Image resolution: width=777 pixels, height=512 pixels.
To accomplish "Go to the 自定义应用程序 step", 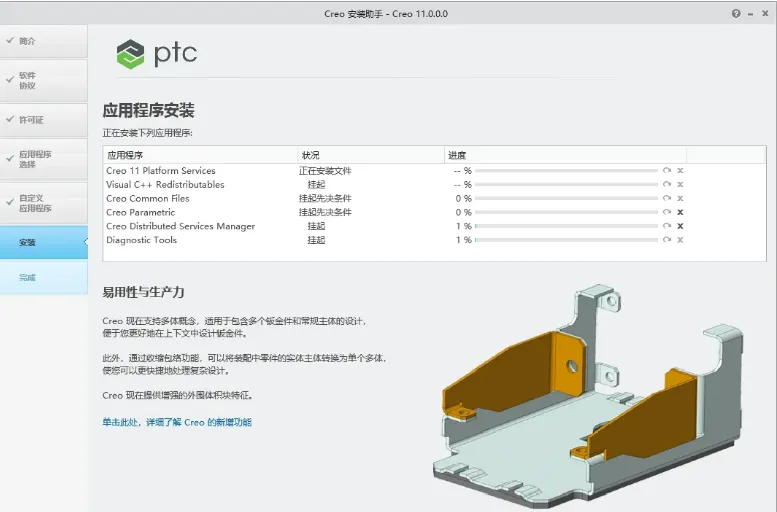I will tap(44, 203).
